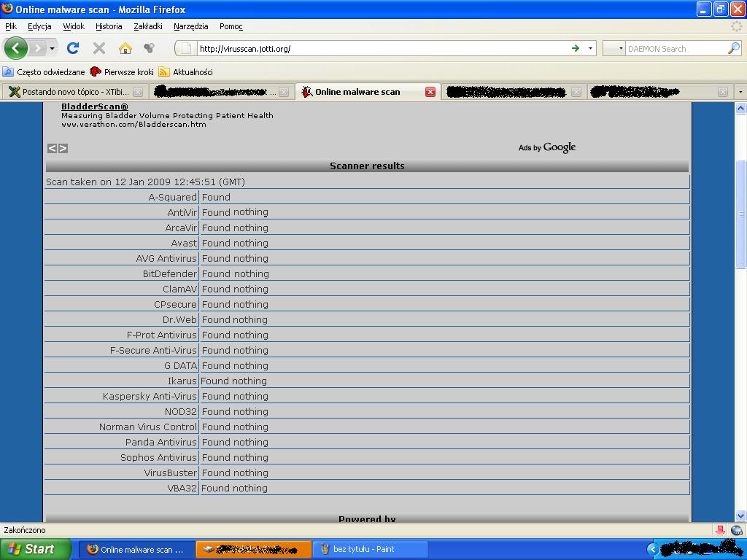Click the search magnifier icon
Screen dimensions: 747x560
coord(734,48)
